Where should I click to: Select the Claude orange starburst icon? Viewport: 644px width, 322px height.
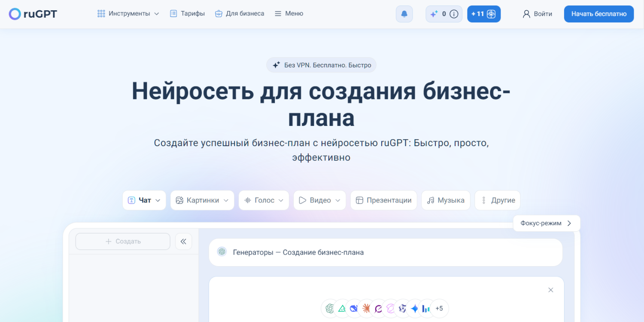pyautogui.click(x=366, y=308)
